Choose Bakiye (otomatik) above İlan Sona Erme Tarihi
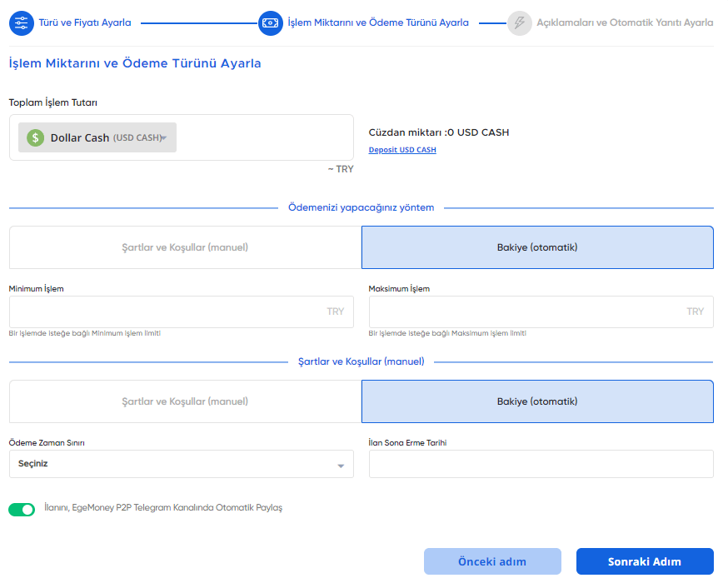Image resolution: width=728 pixels, height=583 pixels. tap(537, 401)
